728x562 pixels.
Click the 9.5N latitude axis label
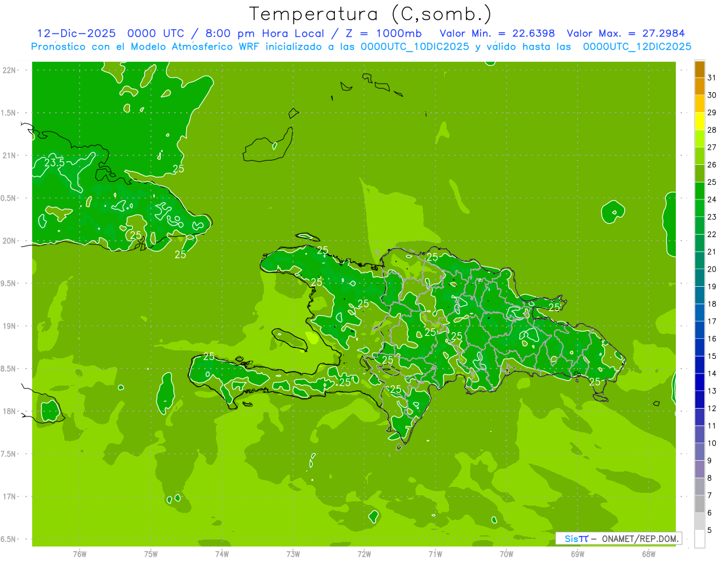9,283
